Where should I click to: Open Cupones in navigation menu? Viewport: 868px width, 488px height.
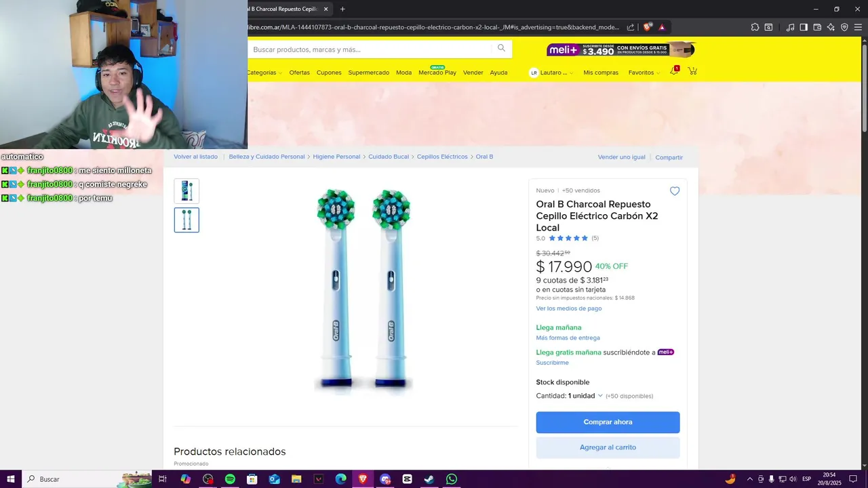(329, 73)
